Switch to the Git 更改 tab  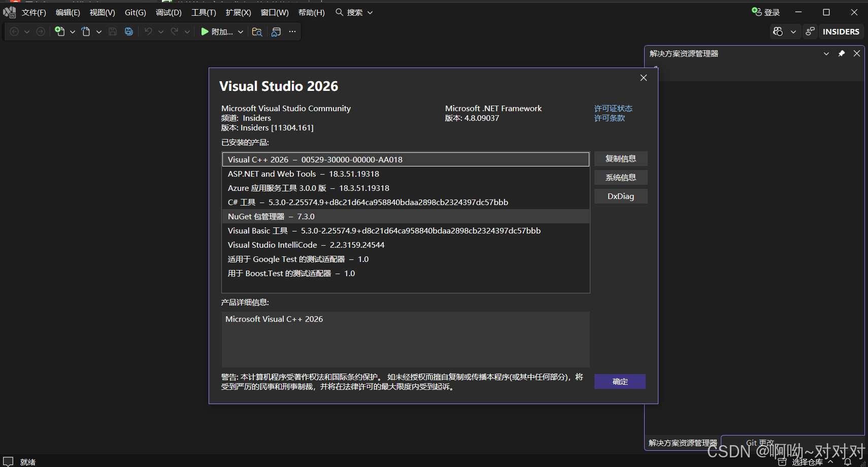pos(760,443)
